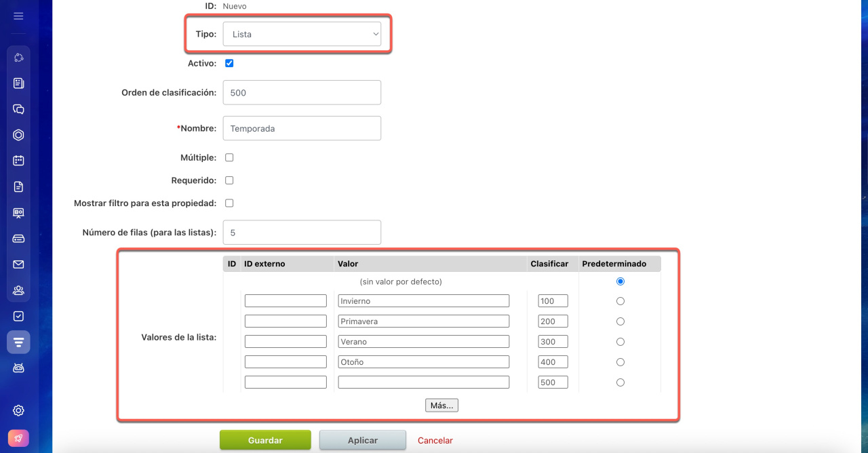The height and width of the screenshot is (453, 868).
Task: Check the Requerido checkbox
Action: click(x=229, y=180)
